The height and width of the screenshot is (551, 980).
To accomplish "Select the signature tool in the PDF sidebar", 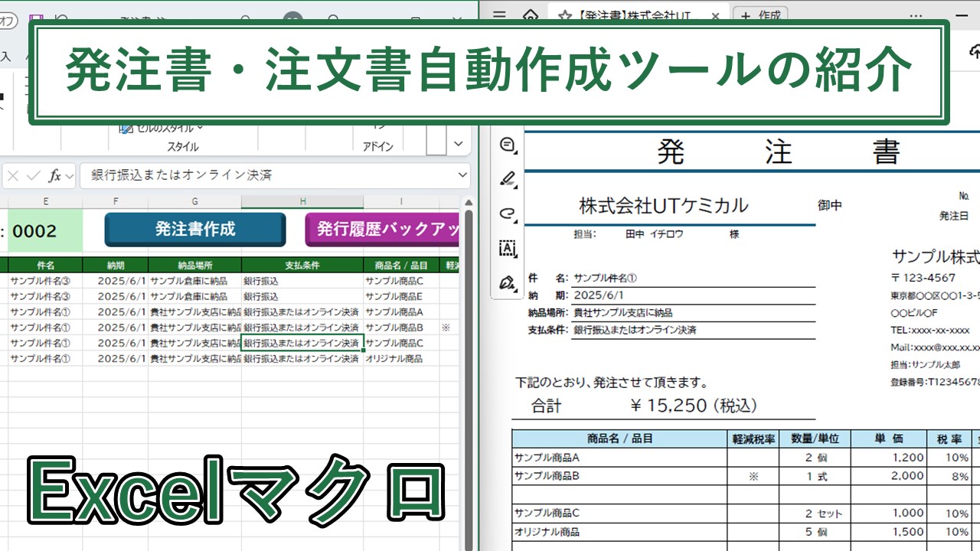I will (x=507, y=281).
